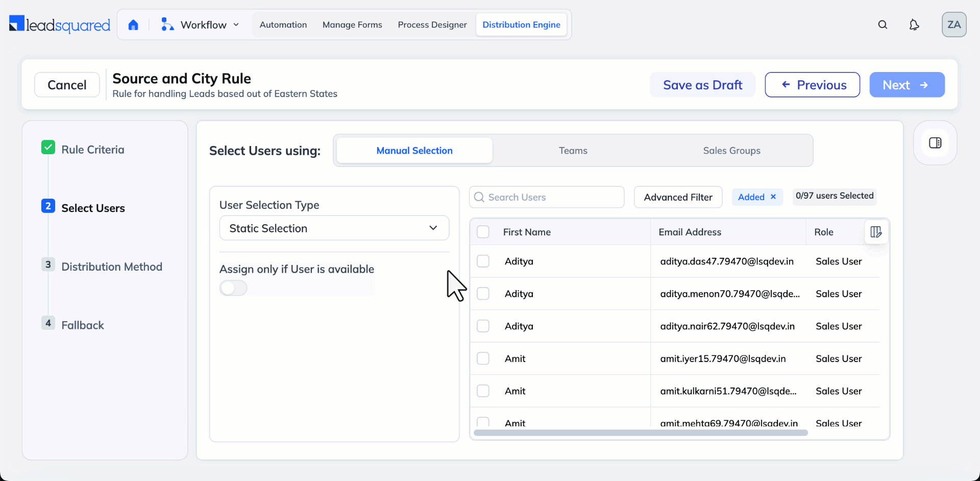
Task: Click the Email Address column header
Action: [690, 232]
